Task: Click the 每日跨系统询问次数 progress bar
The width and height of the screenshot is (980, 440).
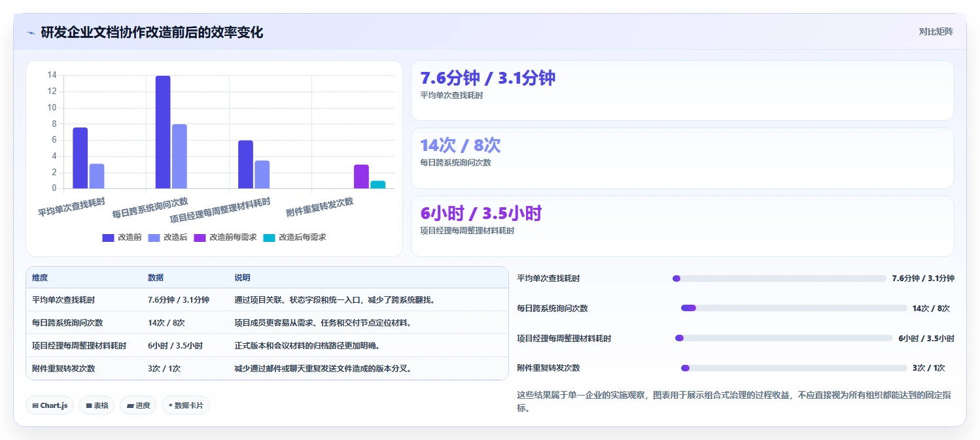Action: [x=794, y=308]
